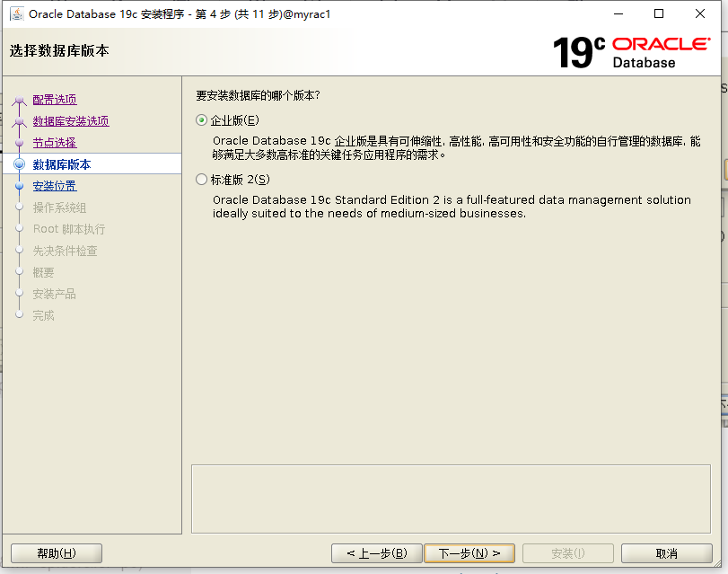
Task: Click the 取消 button
Action: coord(666,552)
